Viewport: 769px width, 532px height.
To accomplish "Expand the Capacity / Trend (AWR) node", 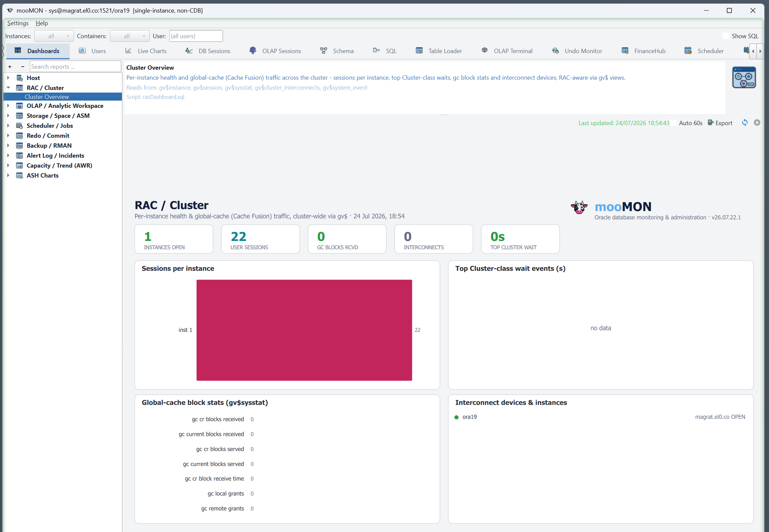I will point(8,166).
